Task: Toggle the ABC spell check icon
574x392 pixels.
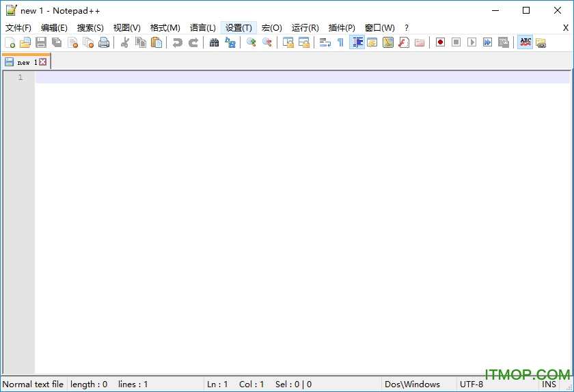Action: 525,42
